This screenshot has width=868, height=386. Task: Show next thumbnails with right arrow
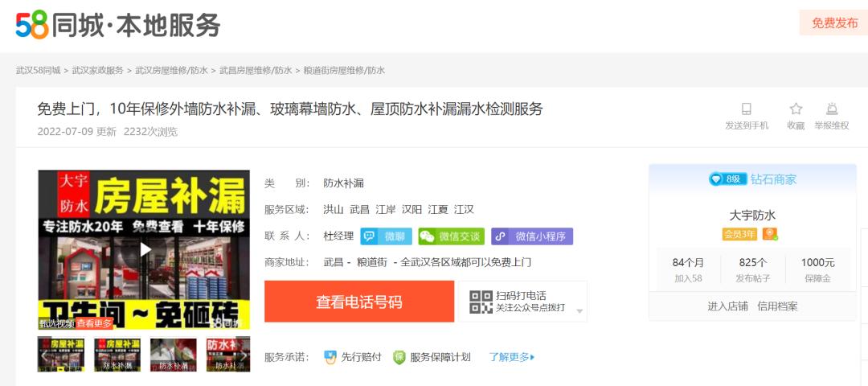point(243,355)
